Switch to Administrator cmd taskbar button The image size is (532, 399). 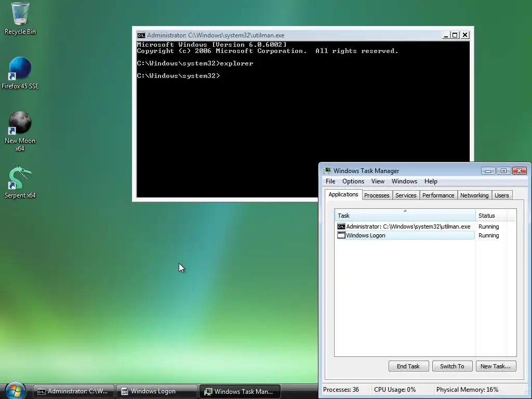[x=73, y=391]
